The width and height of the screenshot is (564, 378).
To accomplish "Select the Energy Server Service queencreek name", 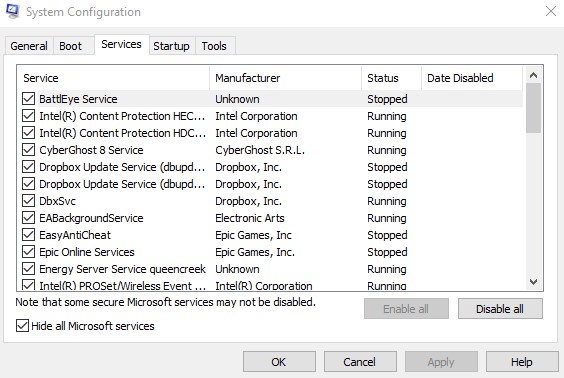I will [x=122, y=269].
